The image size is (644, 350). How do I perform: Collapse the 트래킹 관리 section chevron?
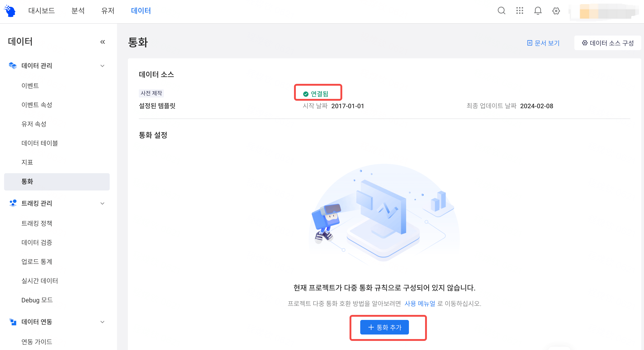click(102, 203)
